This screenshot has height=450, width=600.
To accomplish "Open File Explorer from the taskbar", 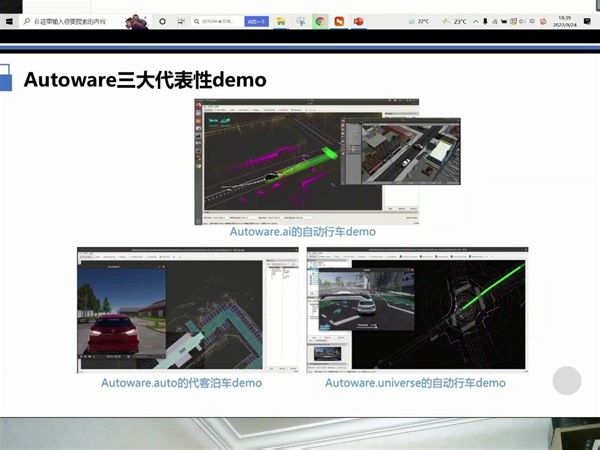I will tap(281, 21).
